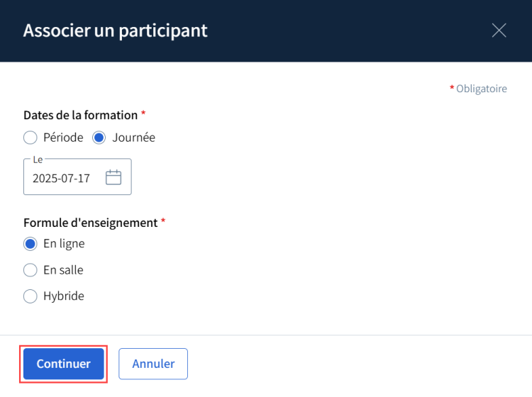Click the 2025-07-17 date text field
Image resolution: width=532 pixels, height=397 pixels.
pyautogui.click(x=77, y=177)
